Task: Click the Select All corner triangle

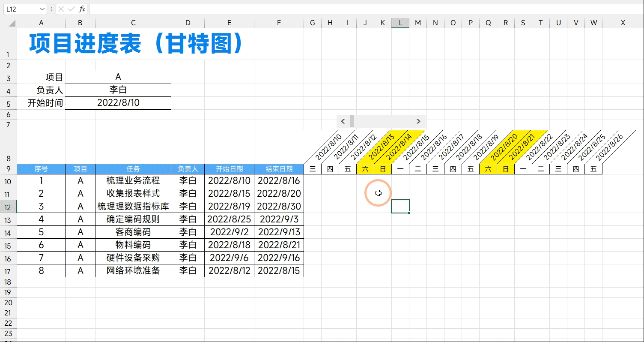Action: pos(12,23)
